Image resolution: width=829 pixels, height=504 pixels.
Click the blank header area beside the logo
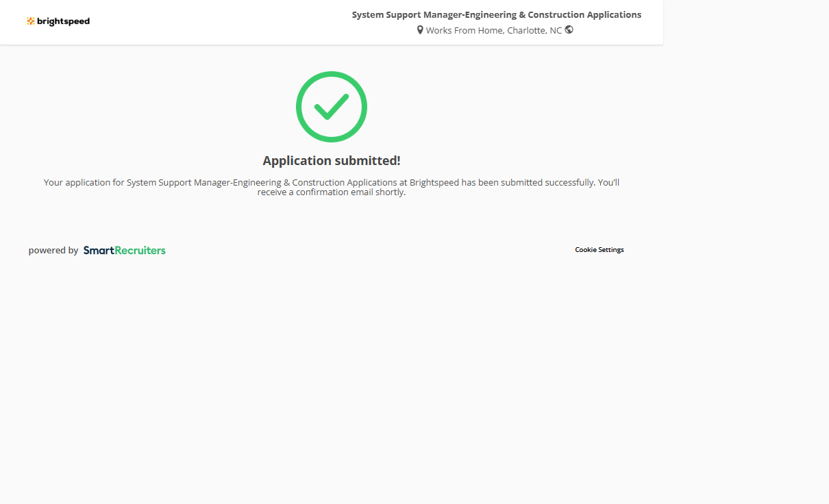pyautogui.click(x=206, y=22)
